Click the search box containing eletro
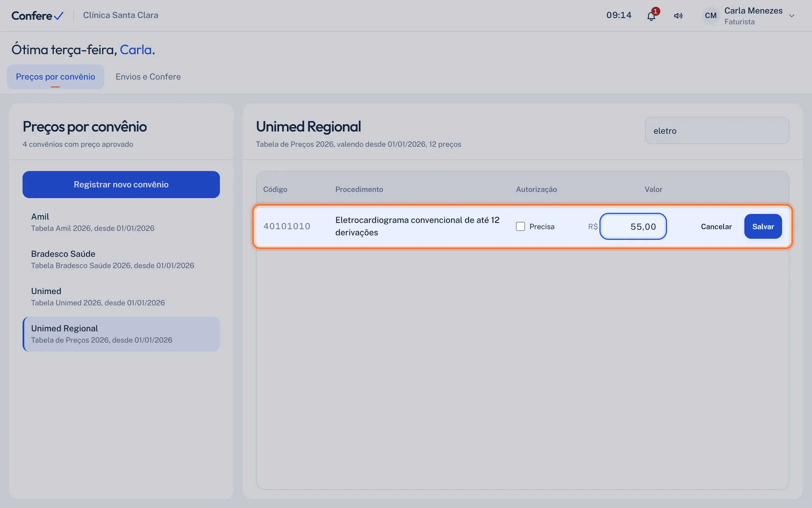The height and width of the screenshot is (508, 812). point(717,130)
